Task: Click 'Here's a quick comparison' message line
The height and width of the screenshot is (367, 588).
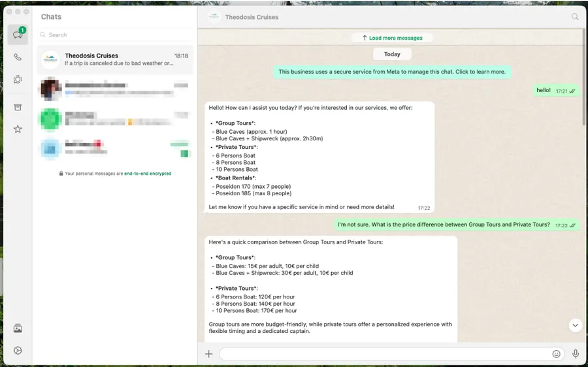Action: (x=296, y=242)
